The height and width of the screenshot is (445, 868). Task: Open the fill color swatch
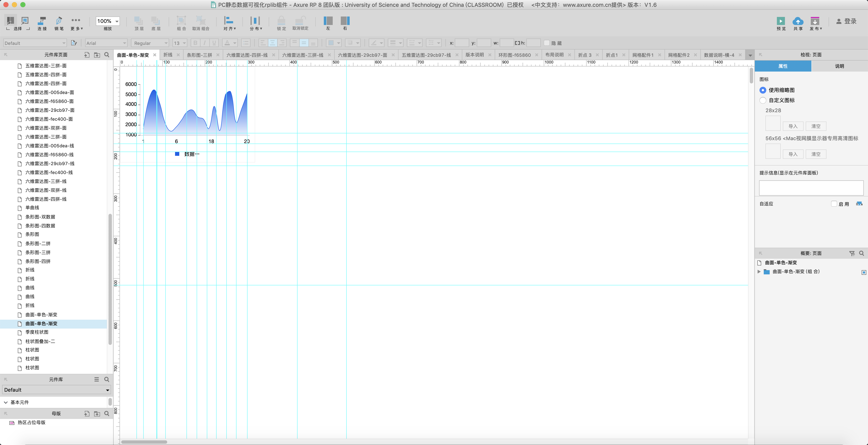(334, 43)
